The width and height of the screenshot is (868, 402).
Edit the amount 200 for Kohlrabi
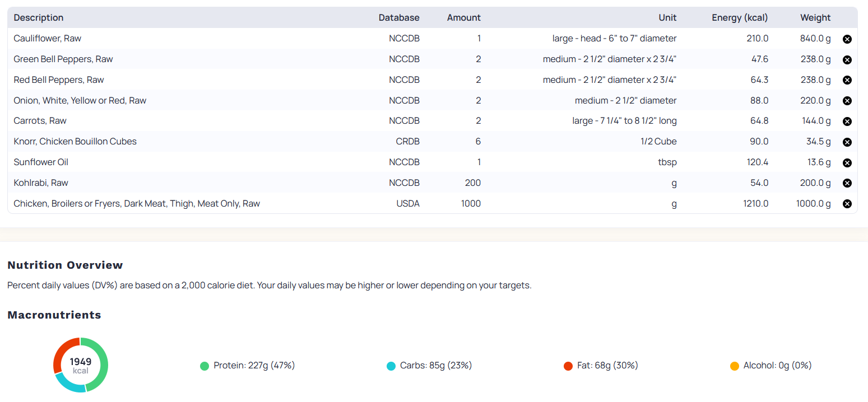[473, 183]
